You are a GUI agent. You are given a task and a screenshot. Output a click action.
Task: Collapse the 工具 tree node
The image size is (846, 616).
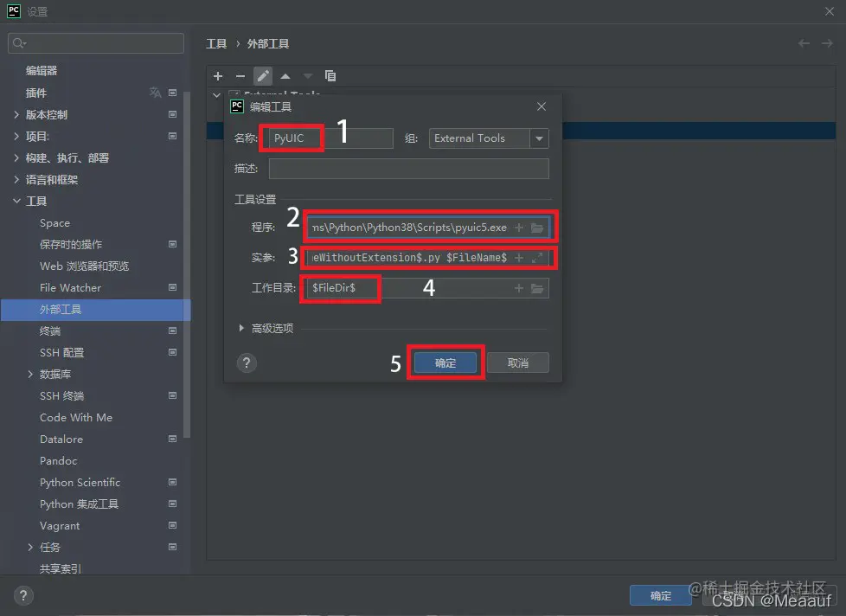point(16,201)
